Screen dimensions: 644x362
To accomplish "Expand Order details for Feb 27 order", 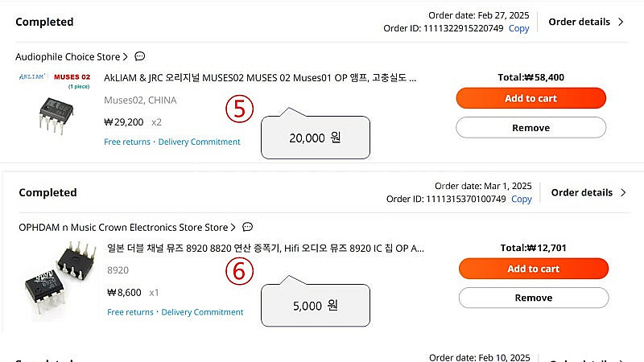I will click(586, 22).
